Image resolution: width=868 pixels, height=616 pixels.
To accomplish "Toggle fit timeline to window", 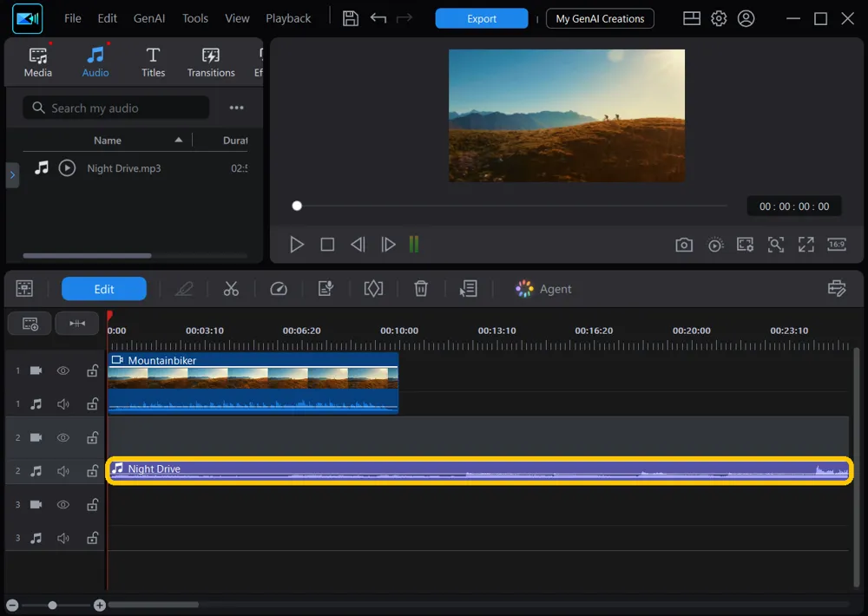I will click(77, 324).
